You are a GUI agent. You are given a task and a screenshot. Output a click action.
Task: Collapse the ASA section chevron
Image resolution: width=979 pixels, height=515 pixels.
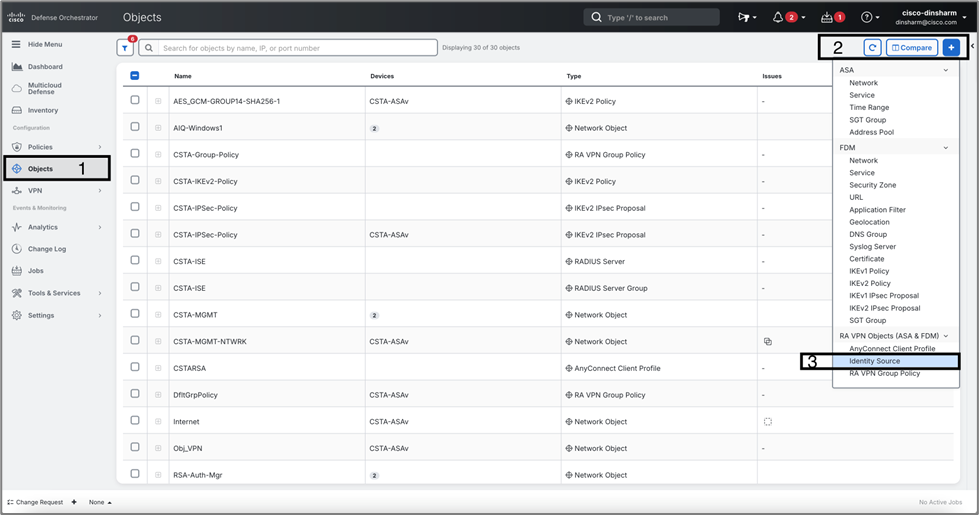946,71
